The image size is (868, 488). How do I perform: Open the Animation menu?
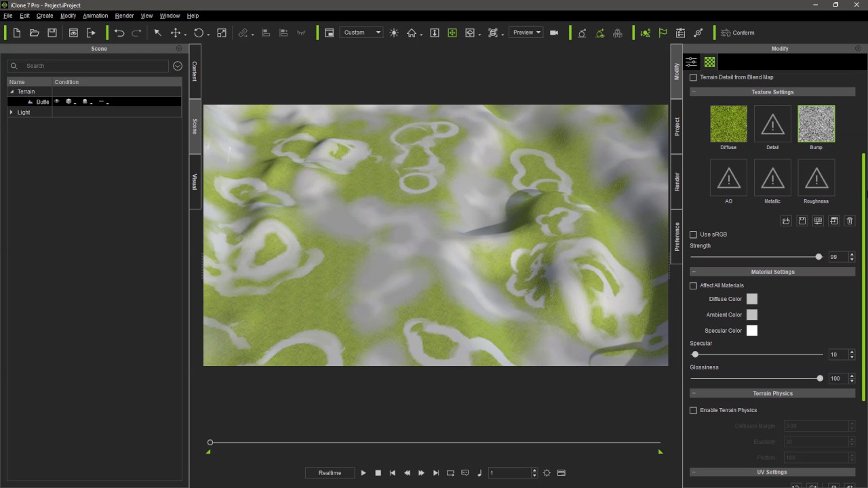point(95,16)
